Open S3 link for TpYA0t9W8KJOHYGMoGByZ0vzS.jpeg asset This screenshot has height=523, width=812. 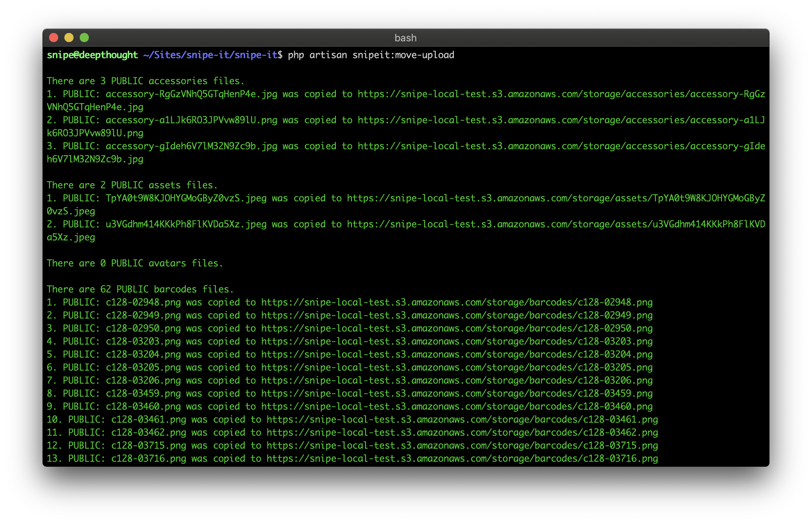(556, 198)
